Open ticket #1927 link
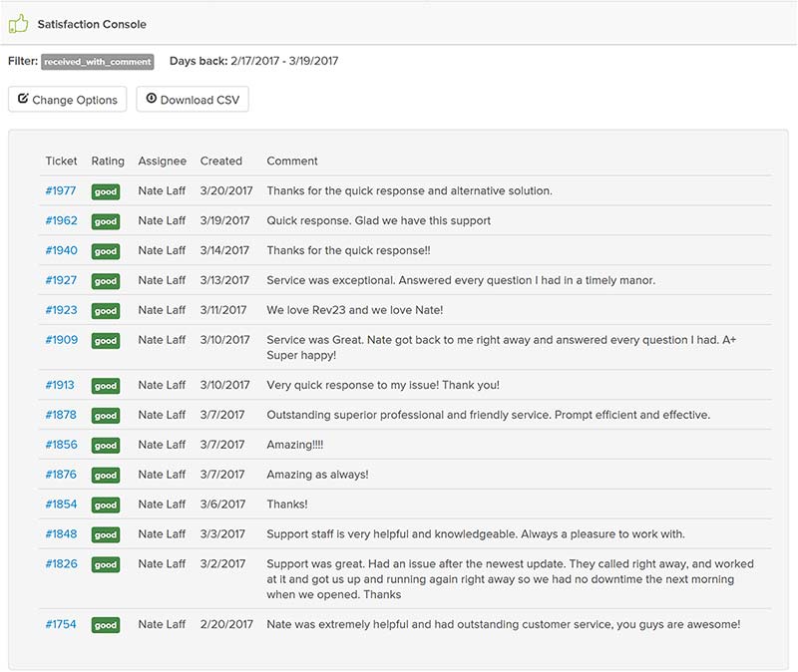Viewport: 798px width, 672px height. pyautogui.click(x=61, y=280)
